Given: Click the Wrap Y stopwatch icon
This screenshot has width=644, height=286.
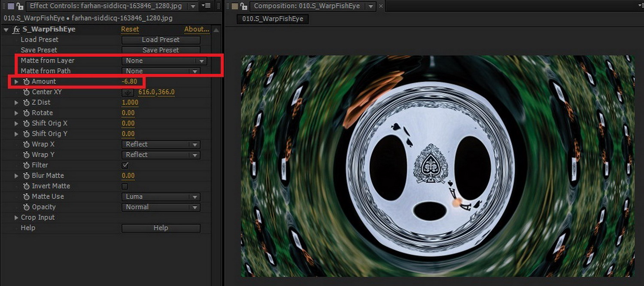Looking at the screenshot, I should (x=27, y=155).
